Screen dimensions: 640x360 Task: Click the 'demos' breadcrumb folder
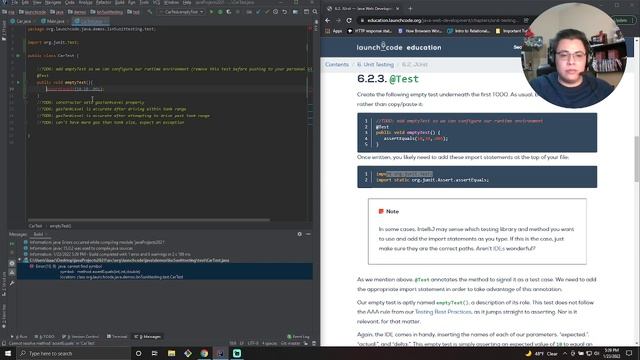click(x=77, y=12)
